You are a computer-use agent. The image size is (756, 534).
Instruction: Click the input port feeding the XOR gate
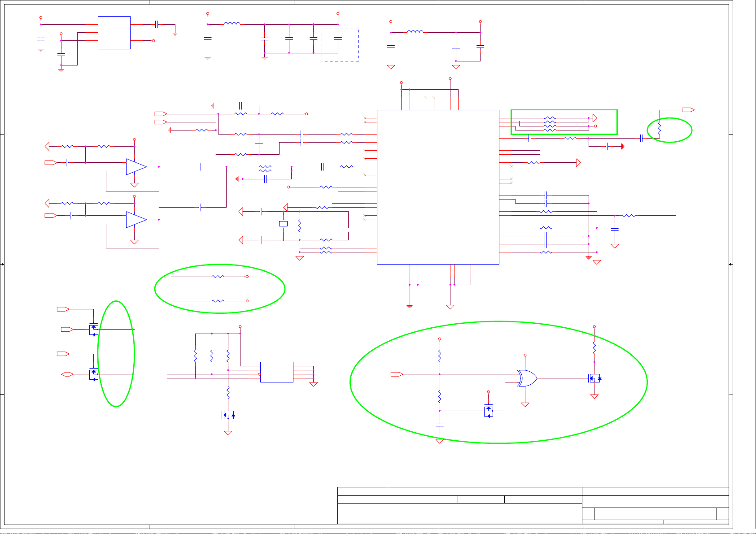point(397,374)
